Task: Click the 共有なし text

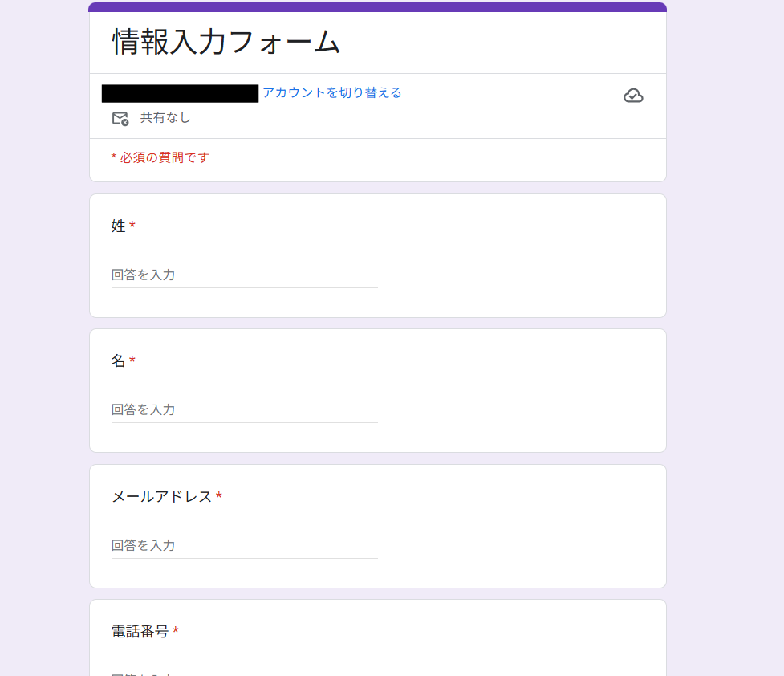Action: click(165, 117)
